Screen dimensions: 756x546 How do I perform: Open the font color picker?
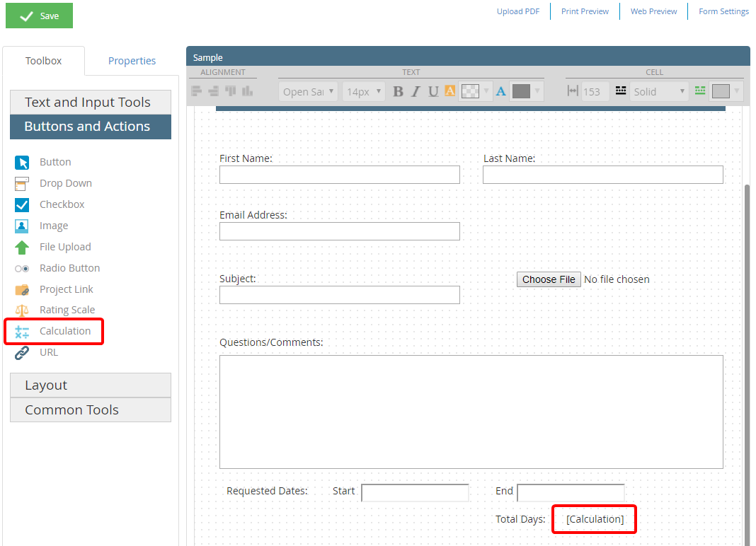click(500, 91)
